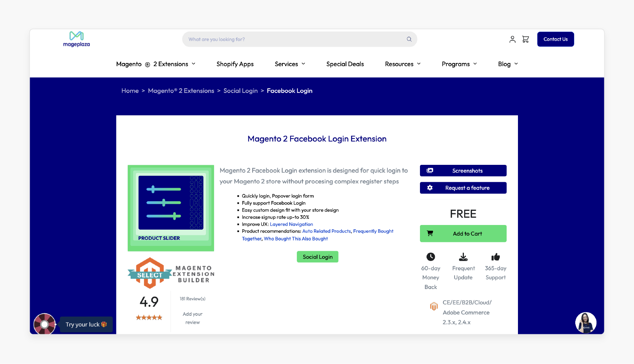
Task: Click the green Social Login button
Action: click(x=318, y=257)
